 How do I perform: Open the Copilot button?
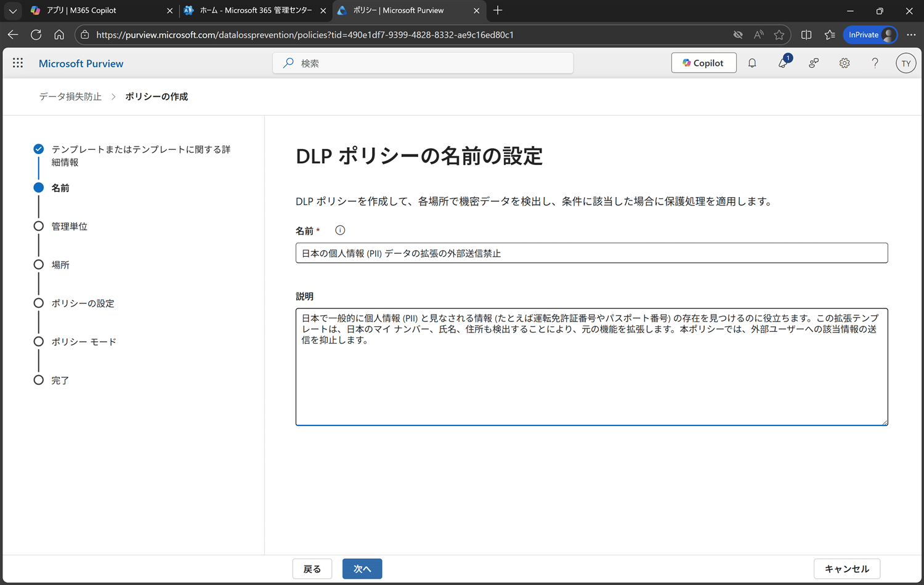[703, 63]
